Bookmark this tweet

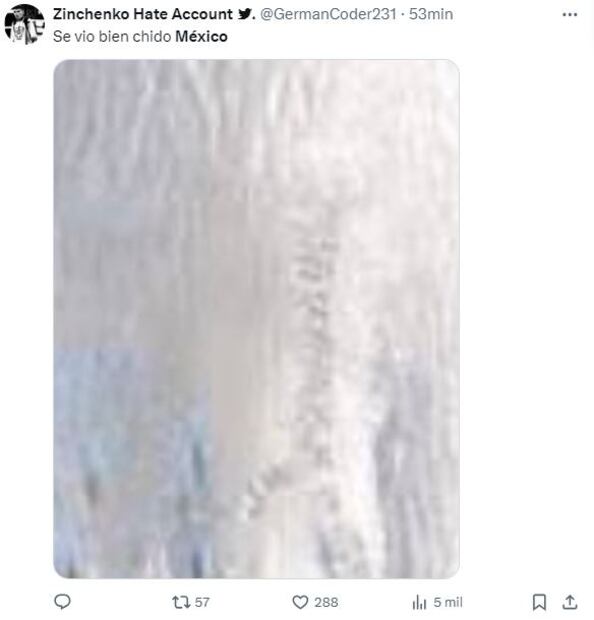click(539, 603)
